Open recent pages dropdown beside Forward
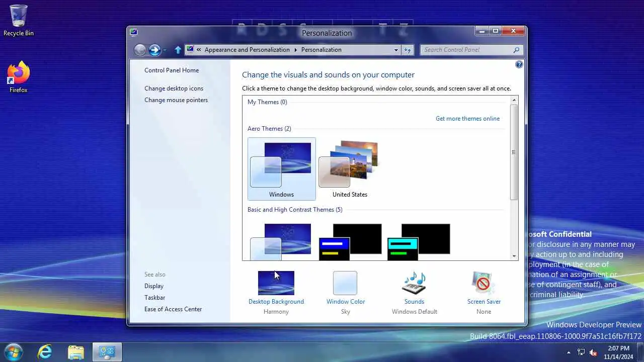644x362 pixels. 165,50
